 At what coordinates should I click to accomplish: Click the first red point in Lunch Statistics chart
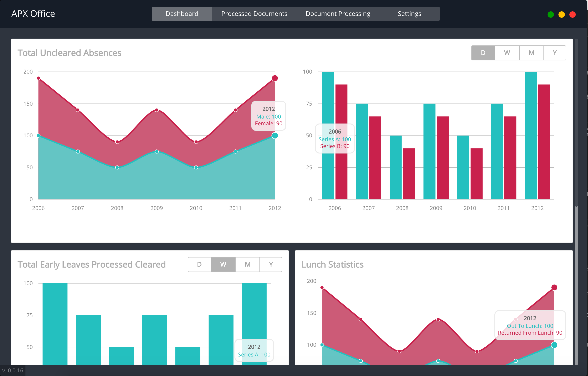[322, 288]
